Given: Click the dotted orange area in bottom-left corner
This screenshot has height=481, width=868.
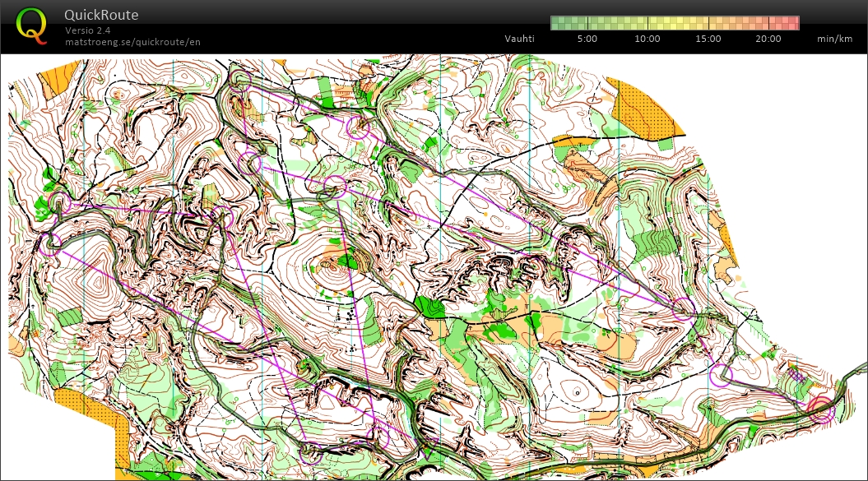Looking at the screenshot, I should click(120, 436).
